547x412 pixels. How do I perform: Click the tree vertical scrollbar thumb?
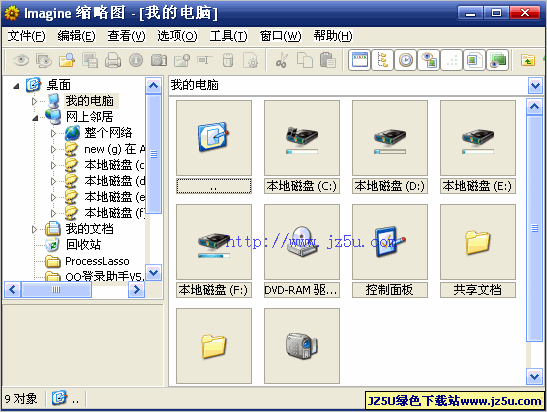tap(153, 154)
